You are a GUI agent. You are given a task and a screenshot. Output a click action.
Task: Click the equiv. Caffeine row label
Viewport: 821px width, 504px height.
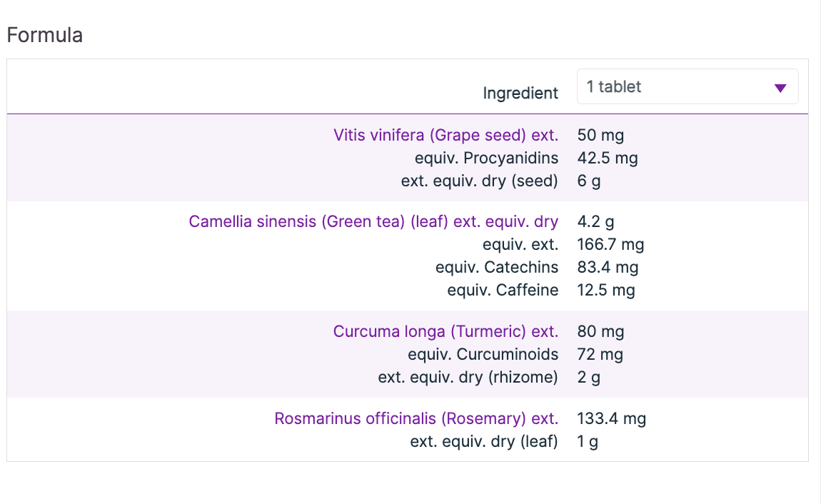[503, 291]
